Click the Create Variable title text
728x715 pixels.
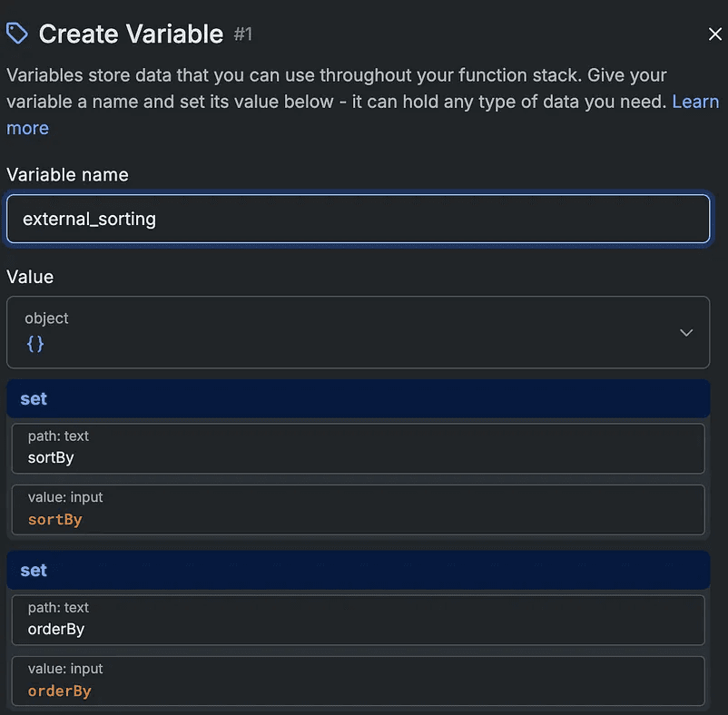click(x=131, y=34)
